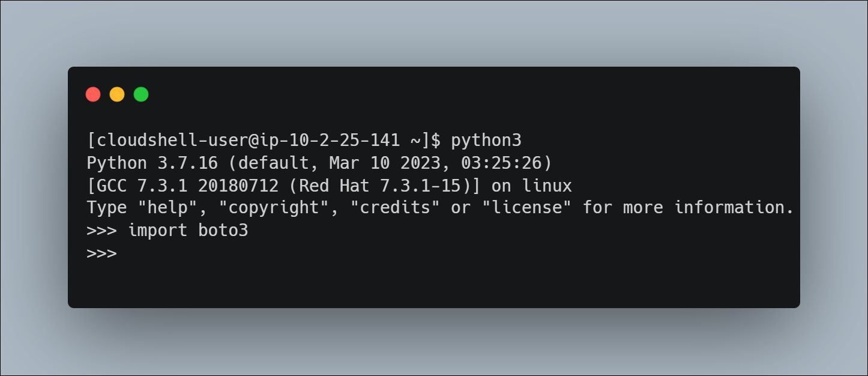Click the ip-10-2-25-141 address text
Viewport: 868px width, 376px height.
pos(327,140)
